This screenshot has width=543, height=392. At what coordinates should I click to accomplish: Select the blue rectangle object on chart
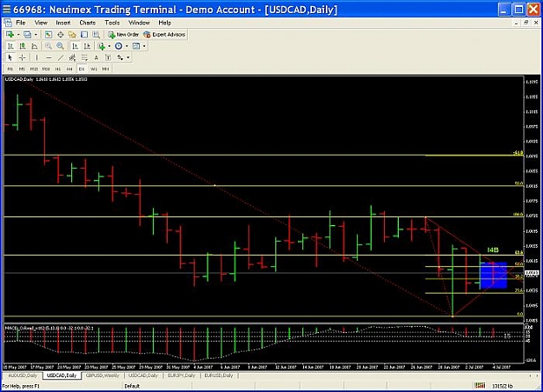[x=493, y=276]
